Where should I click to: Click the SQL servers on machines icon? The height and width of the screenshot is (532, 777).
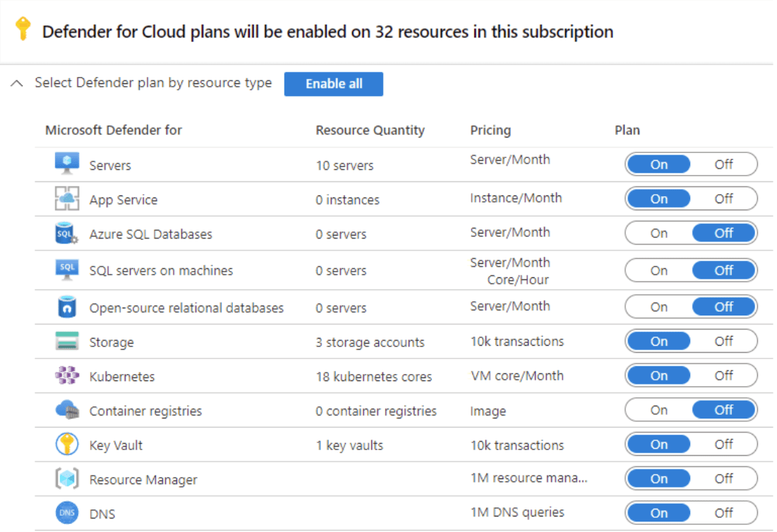[67, 270]
